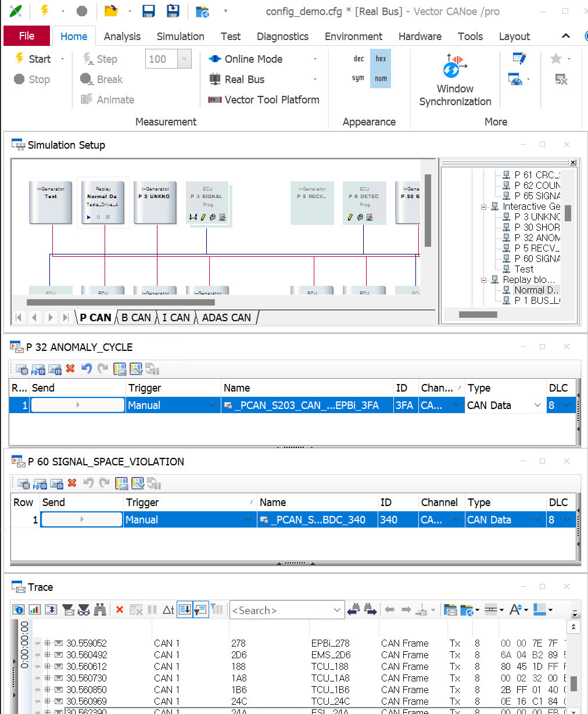Screen dimensions: 588x714
Task: Toggle the dec number display format
Action: point(359,59)
